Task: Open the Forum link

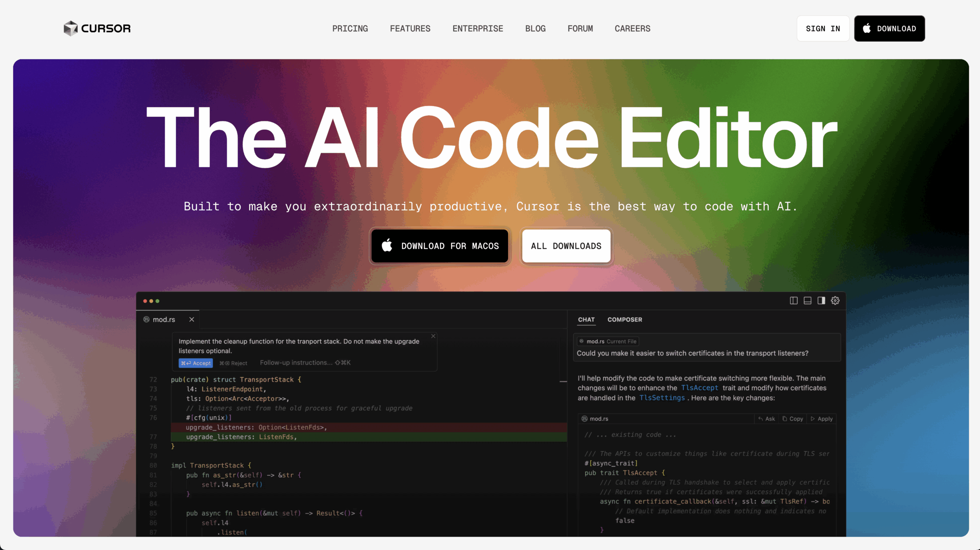Action: [580, 29]
